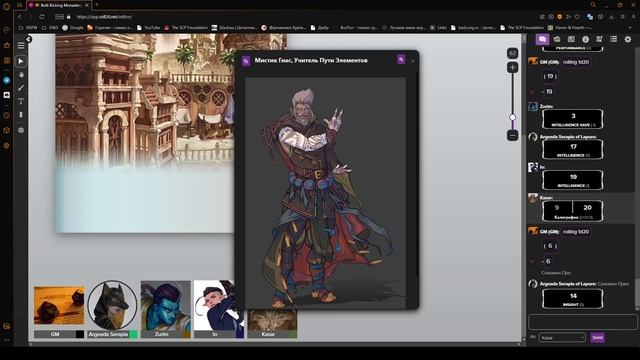Click the Kasar roll value 9

pos(557,207)
